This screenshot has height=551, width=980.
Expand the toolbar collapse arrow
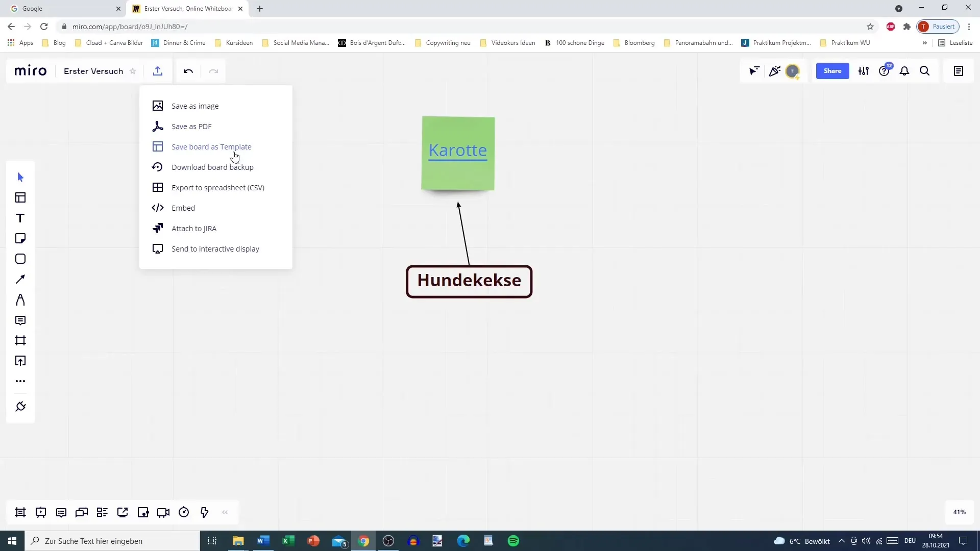coord(225,512)
